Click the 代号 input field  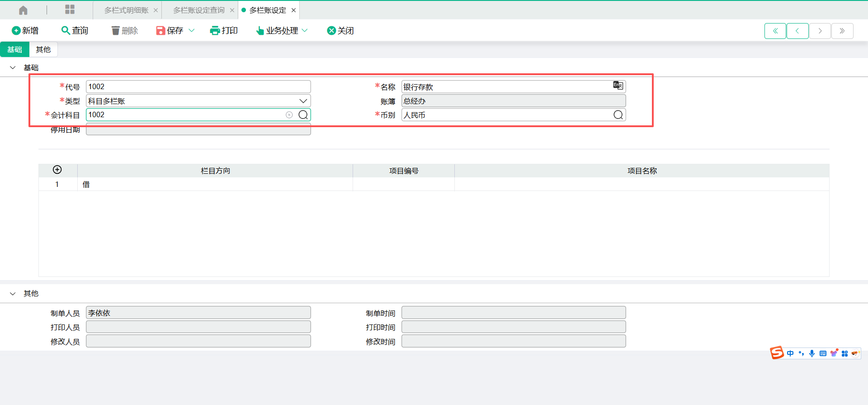tap(198, 86)
